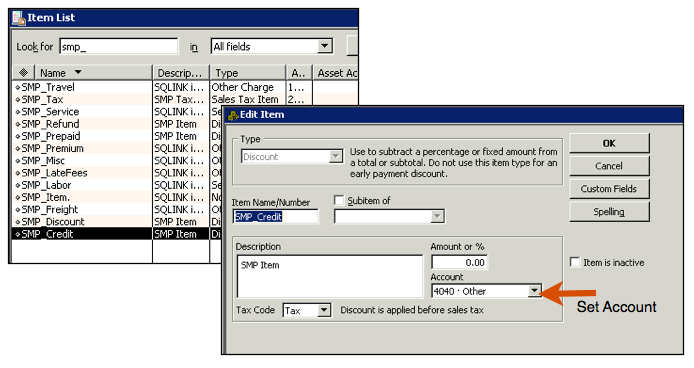The height and width of the screenshot is (368, 694).
Task: Sort by the Descrip... column header
Action: (x=181, y=73)
